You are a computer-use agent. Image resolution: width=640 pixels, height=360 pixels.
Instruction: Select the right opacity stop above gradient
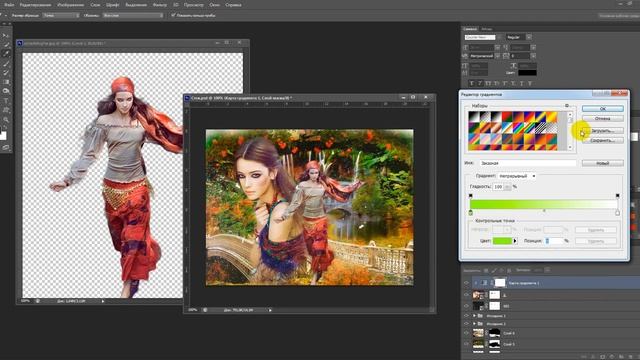(x=617, y=196)
